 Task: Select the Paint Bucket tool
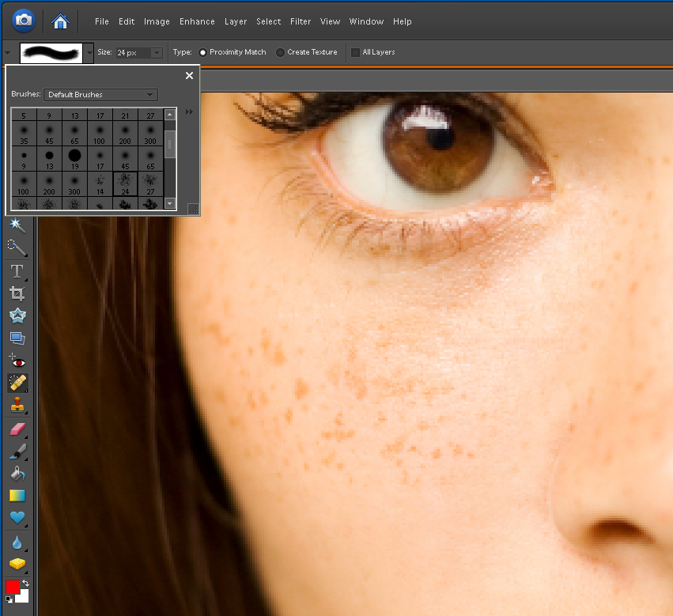pyautogui.click(x=17, y=474)
